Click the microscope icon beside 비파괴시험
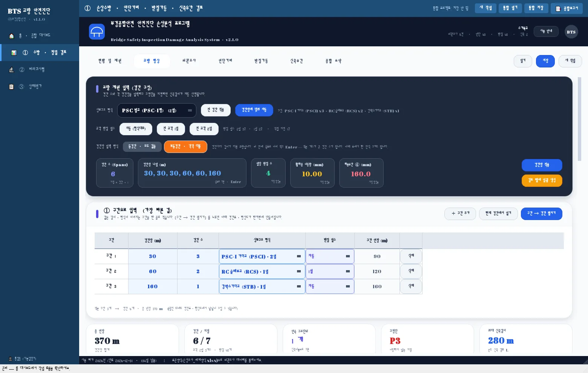 [x=11, y=70]
